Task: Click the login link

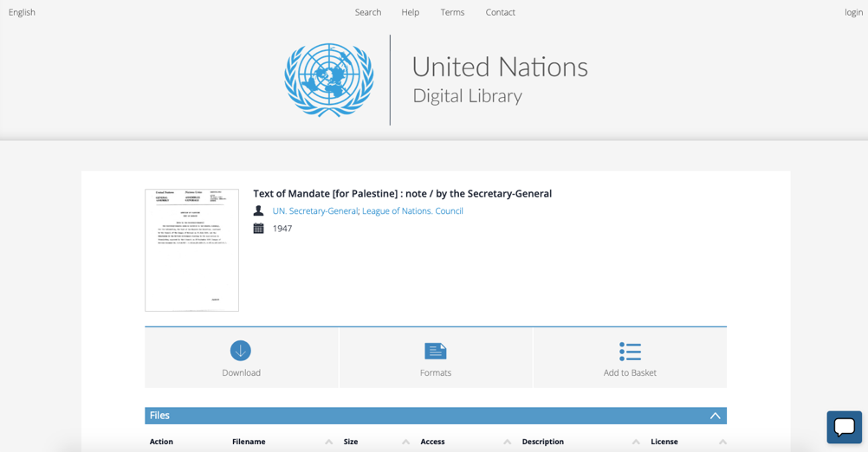Action: (x=853, y=12)
